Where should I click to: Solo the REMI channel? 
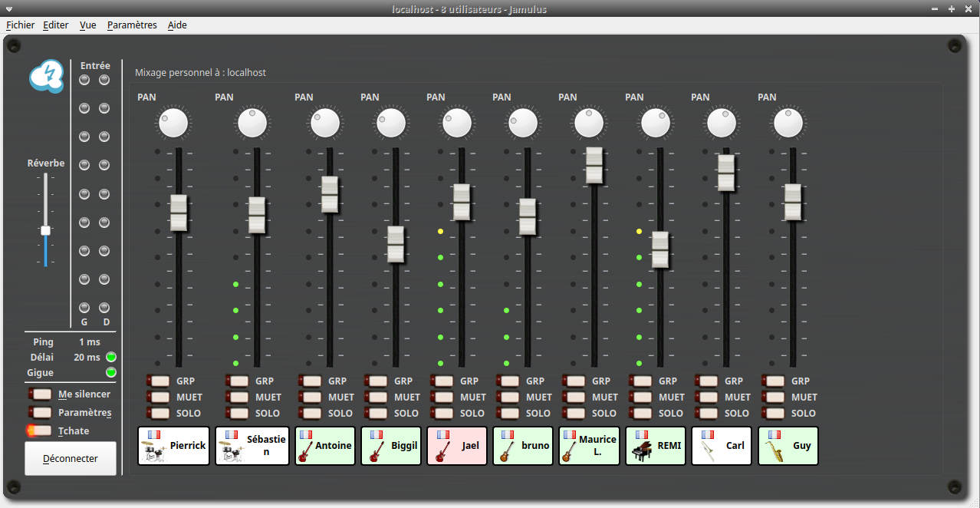tap(642, 413)
